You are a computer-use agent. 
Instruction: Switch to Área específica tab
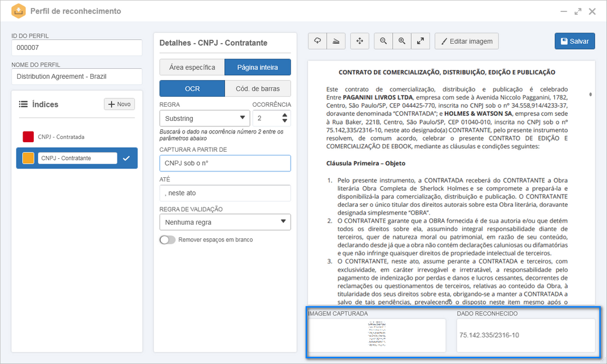tap(192, 68)
